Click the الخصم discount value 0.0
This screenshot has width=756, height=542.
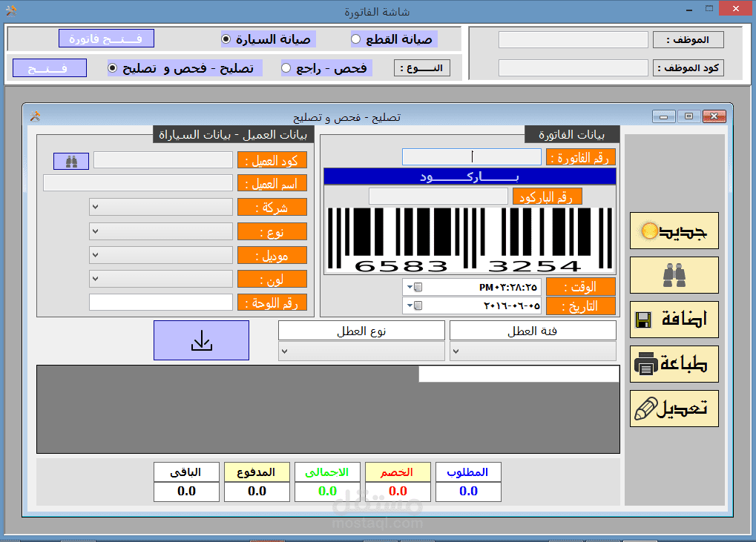pyautogui.click(x=398, y=492)
